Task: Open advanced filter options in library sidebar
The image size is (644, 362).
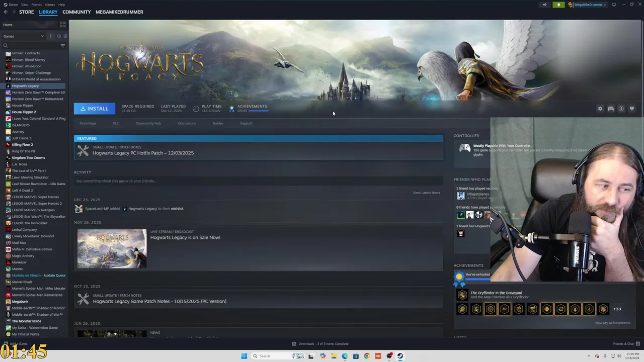Action: click(x=63, y=46)
